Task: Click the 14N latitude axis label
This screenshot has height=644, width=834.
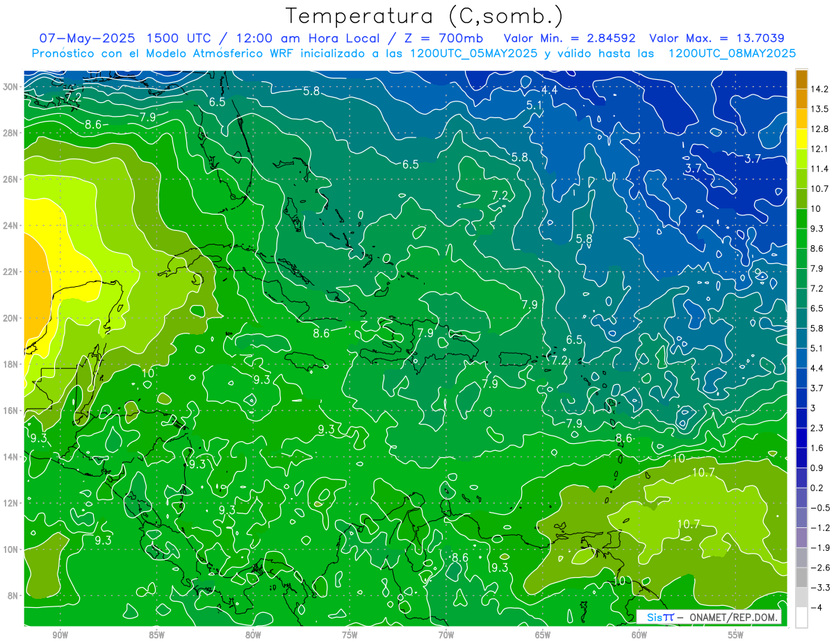Action: point(12,457)
